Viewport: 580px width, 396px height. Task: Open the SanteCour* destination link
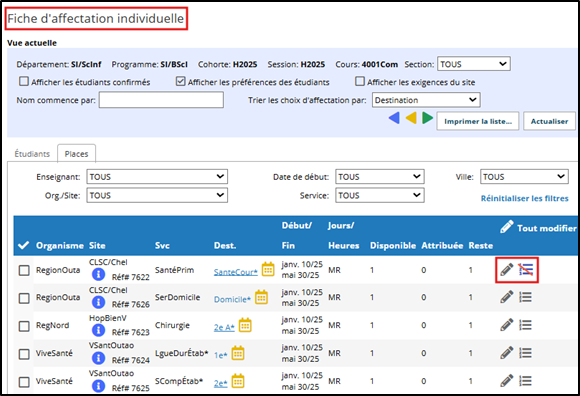point(236,272)
